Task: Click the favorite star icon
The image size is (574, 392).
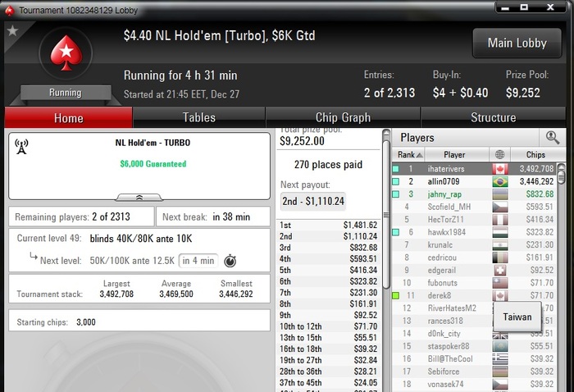Action: tap(12, 30)
